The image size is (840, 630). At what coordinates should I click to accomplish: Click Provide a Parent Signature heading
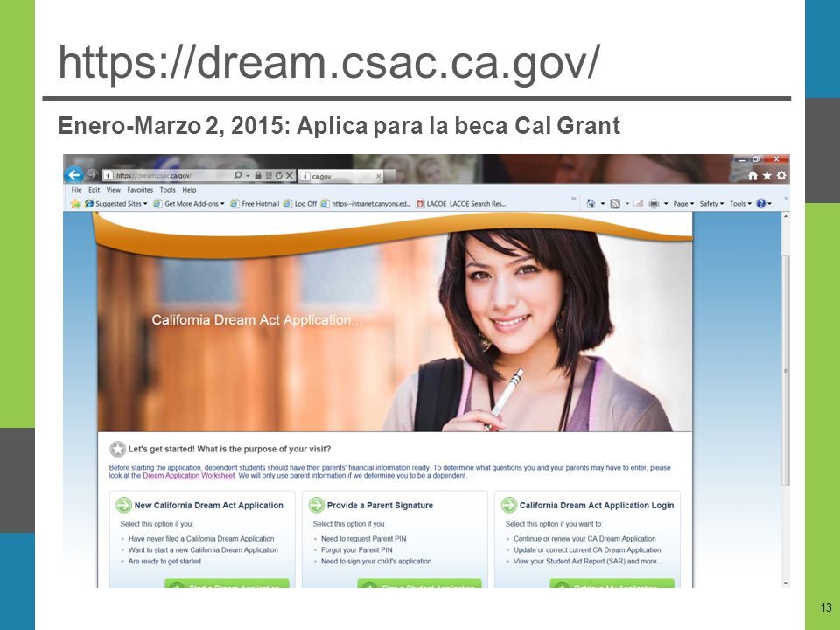click(x=380, y=505)
